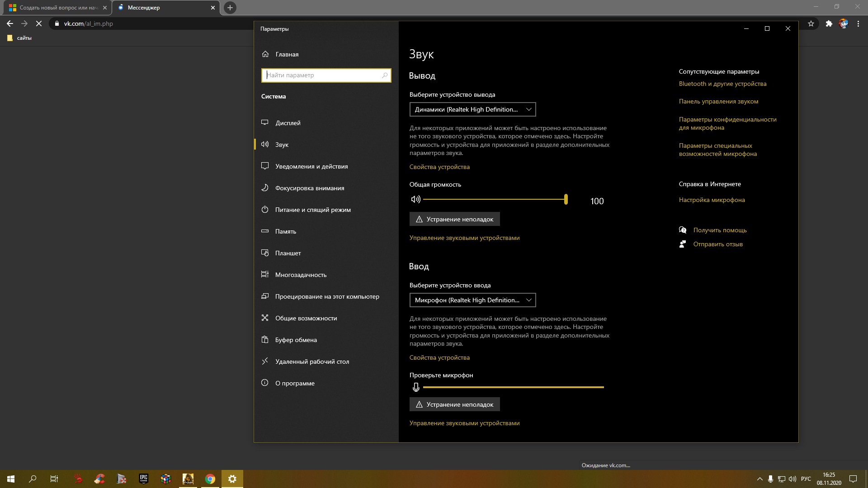Open the Epic Games taskbar icon
Viewport: 868px width, 488px height.
coord(144,479)
